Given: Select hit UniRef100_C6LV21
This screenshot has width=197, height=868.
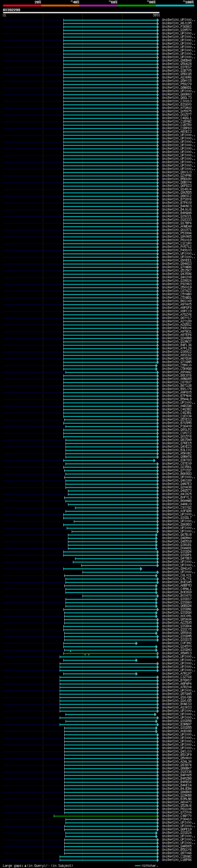Looking at the screenshot, I should click(x=176, y=575).
